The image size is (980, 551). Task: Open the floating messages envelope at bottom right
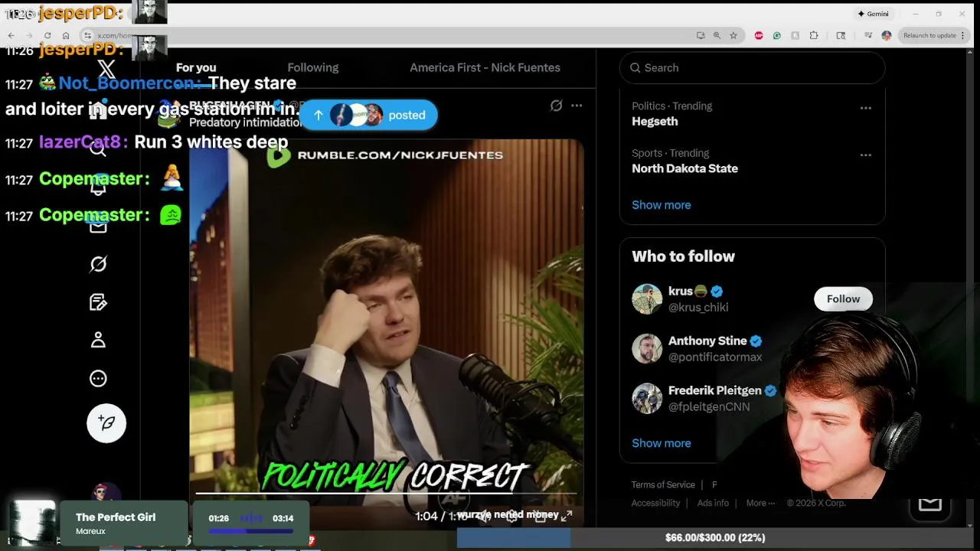click(x=930, y=504)
